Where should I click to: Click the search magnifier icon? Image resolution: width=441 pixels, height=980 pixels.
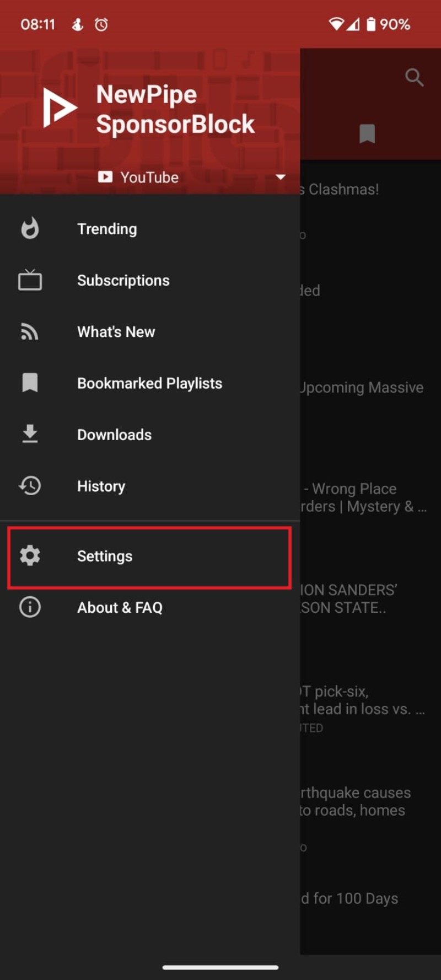(414, 77)
